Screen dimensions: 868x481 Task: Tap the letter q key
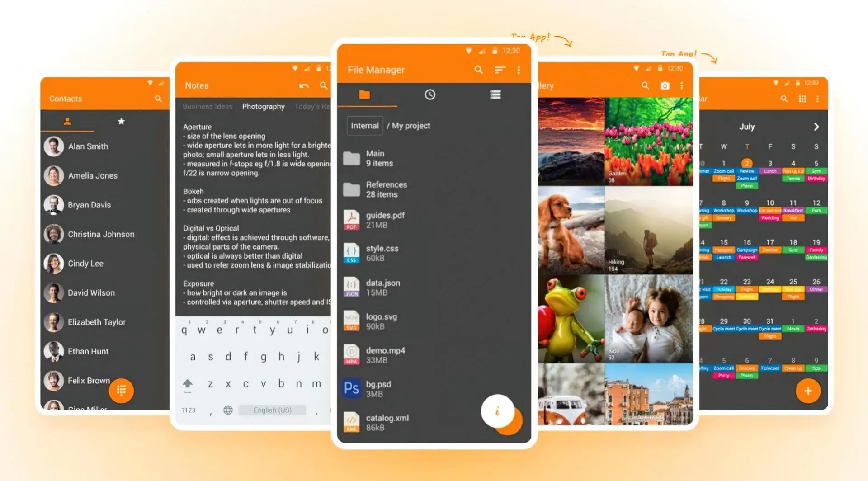coord(184,330)
